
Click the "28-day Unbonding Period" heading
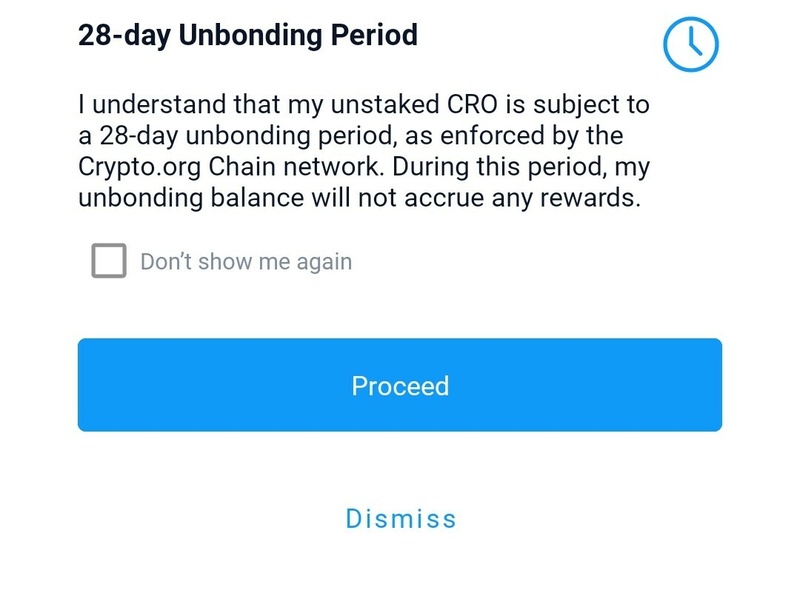coord(248,35)
